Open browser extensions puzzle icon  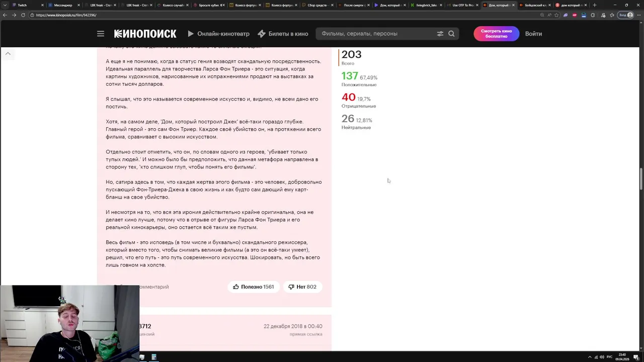pyautogui.click(x=593, y=15)
